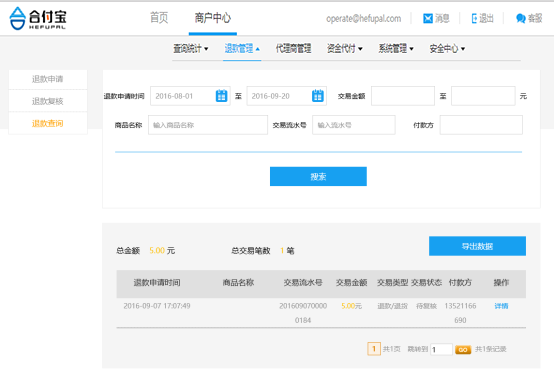Image resolution: width=554 pixels, height=378 pixels.
Task: Click the 商品名称 column header
Action: (238, 283)
